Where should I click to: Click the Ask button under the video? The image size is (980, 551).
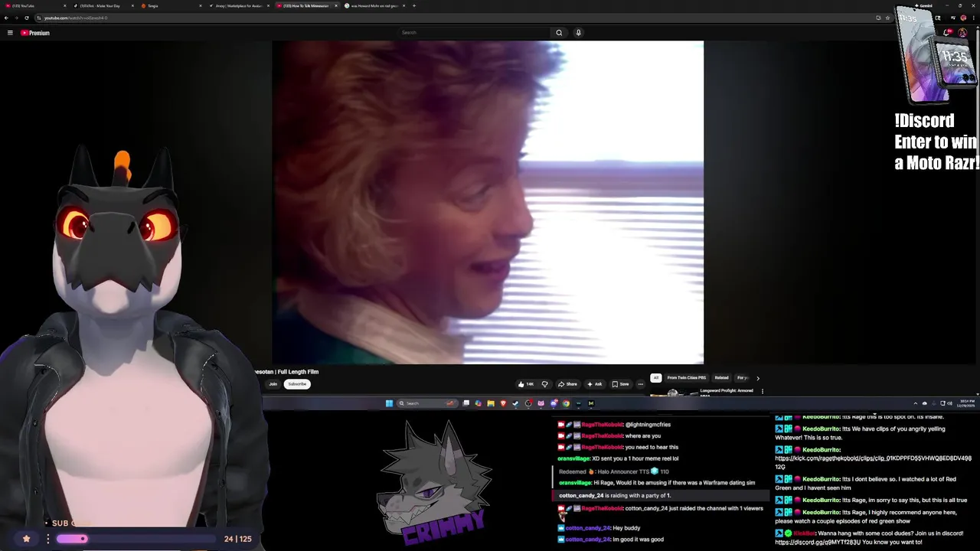point(594,384)
